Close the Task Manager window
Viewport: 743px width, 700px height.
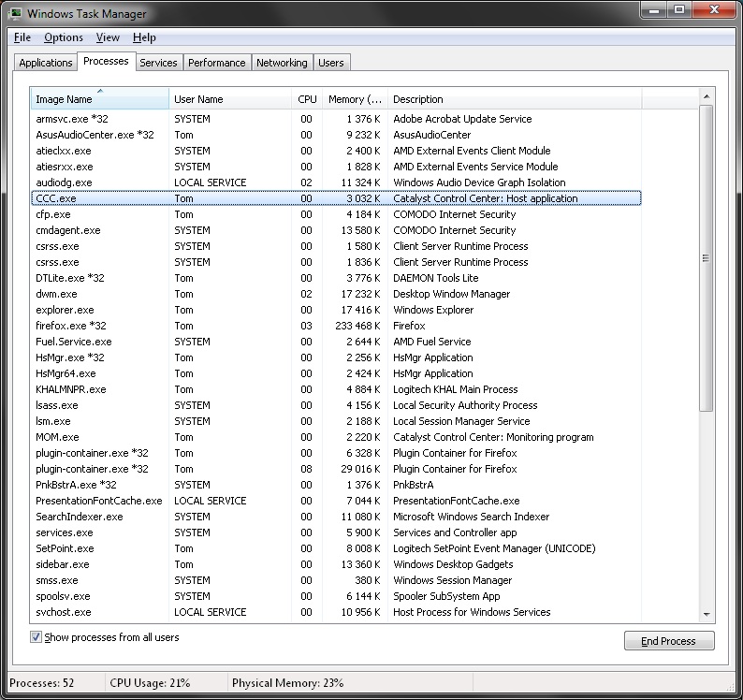tap(715, 10)
